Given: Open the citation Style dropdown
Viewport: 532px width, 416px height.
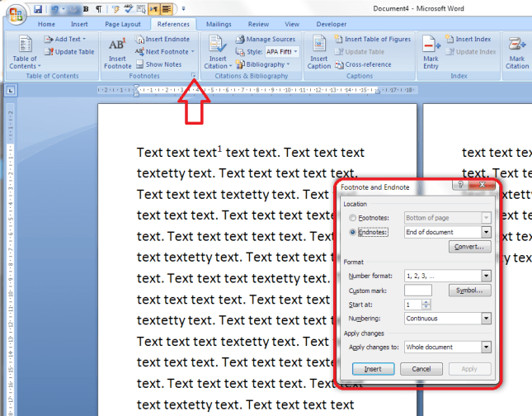Looking at the screenshot, I should (295, 51).
